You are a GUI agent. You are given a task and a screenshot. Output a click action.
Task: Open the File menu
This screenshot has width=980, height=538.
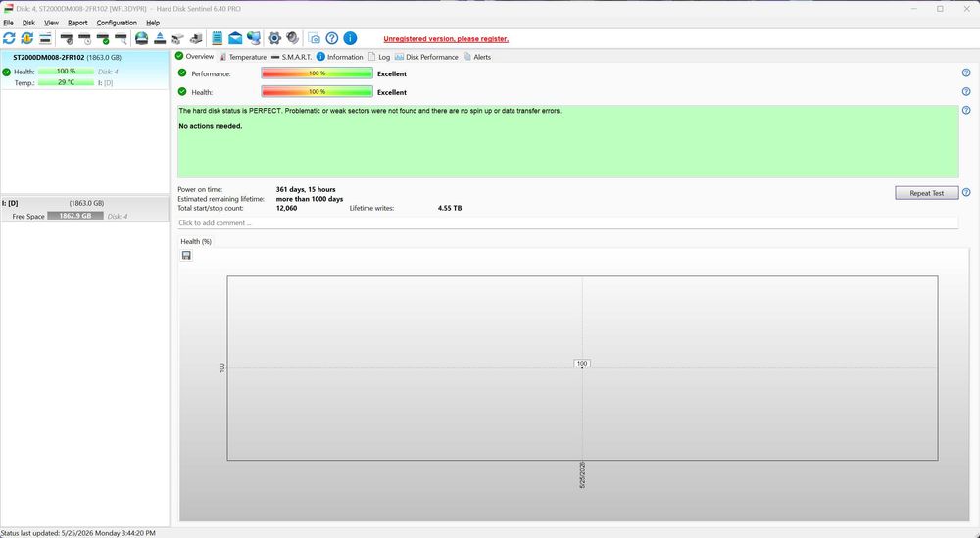pos(8,23)
